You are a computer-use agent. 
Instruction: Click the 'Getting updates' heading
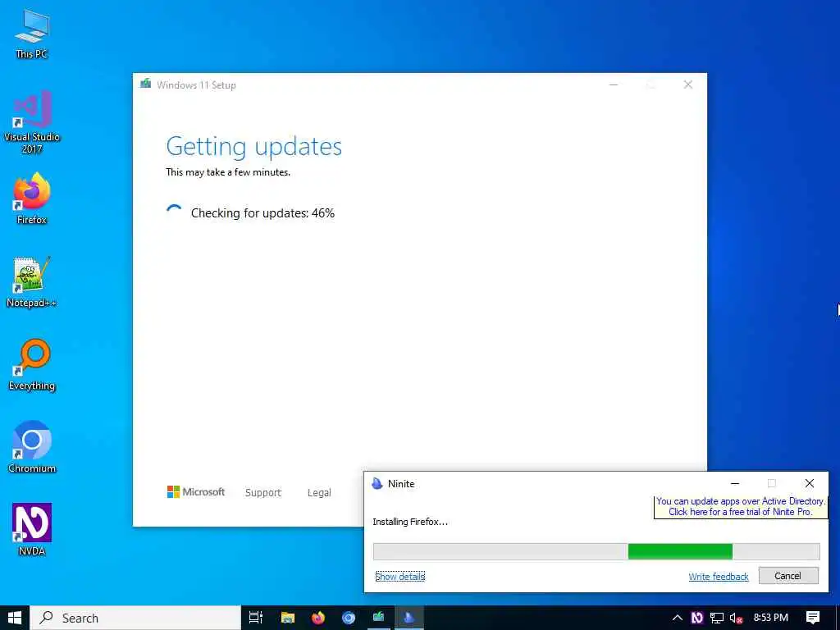(x=254, y=146)
